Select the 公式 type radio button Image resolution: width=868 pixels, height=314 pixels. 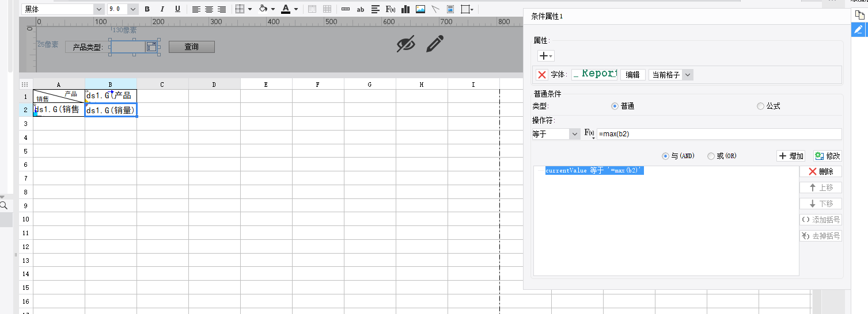pos(761,106)
